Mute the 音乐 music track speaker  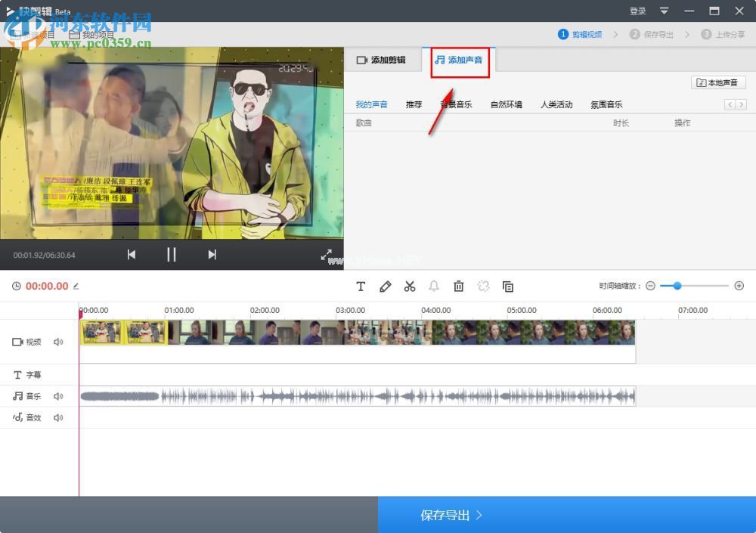point(58,395)
